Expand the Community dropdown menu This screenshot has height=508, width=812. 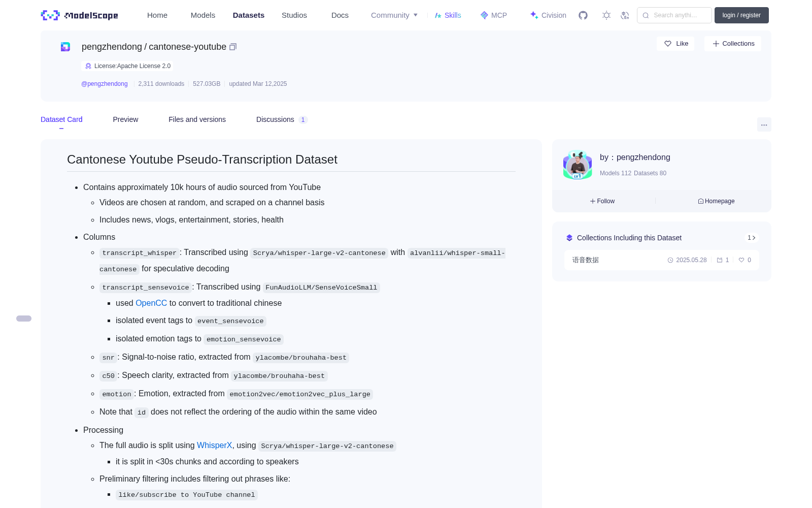pyautogui.click(x=394, y=15)
